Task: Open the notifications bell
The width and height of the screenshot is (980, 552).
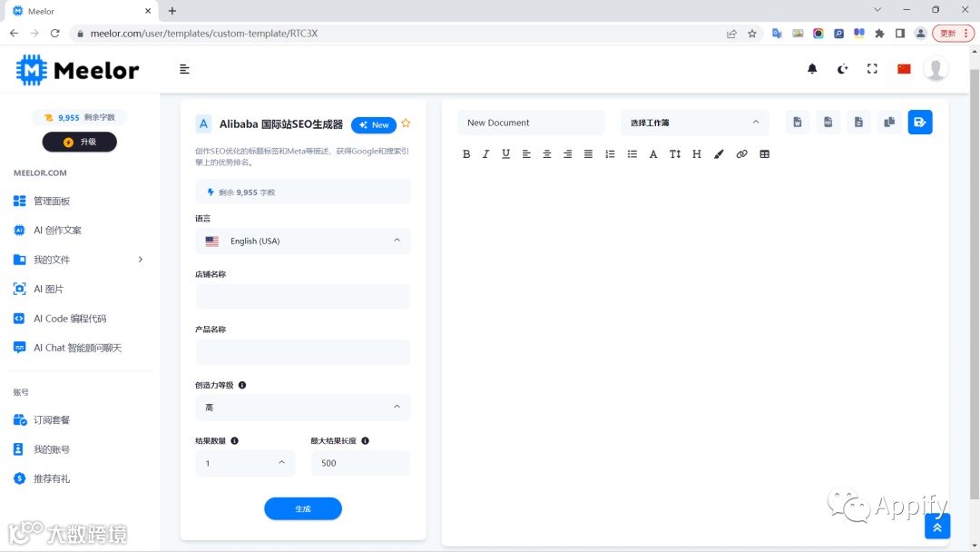Action: 812,69
